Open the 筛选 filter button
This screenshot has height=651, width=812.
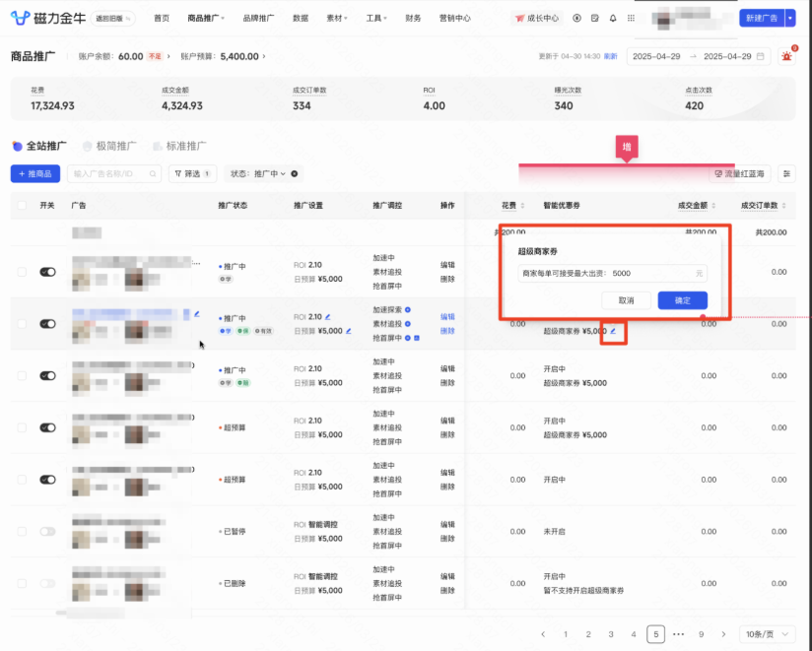(x=192, y=174)
